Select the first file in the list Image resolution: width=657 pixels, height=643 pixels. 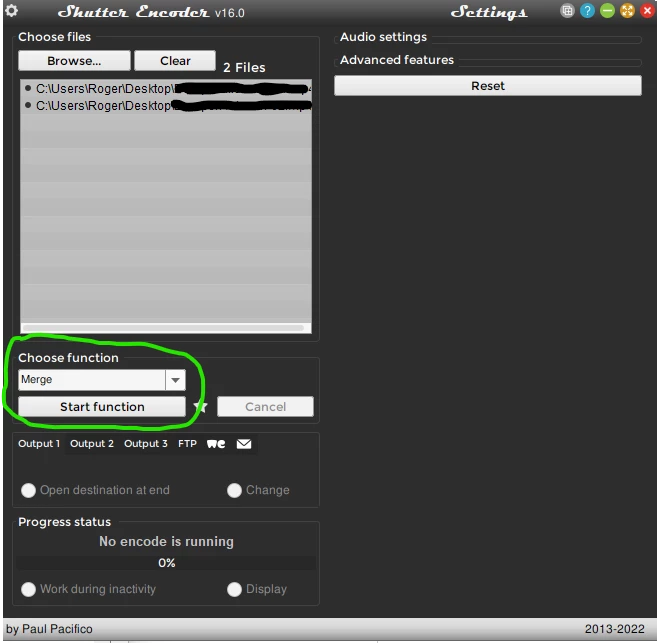pos(166,88)
